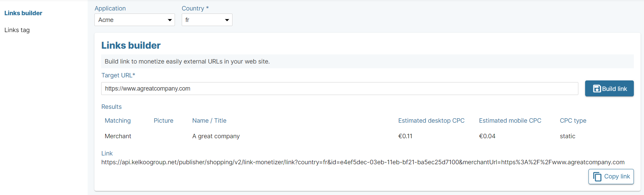Click the static CPC type value

tap(568, 136)
